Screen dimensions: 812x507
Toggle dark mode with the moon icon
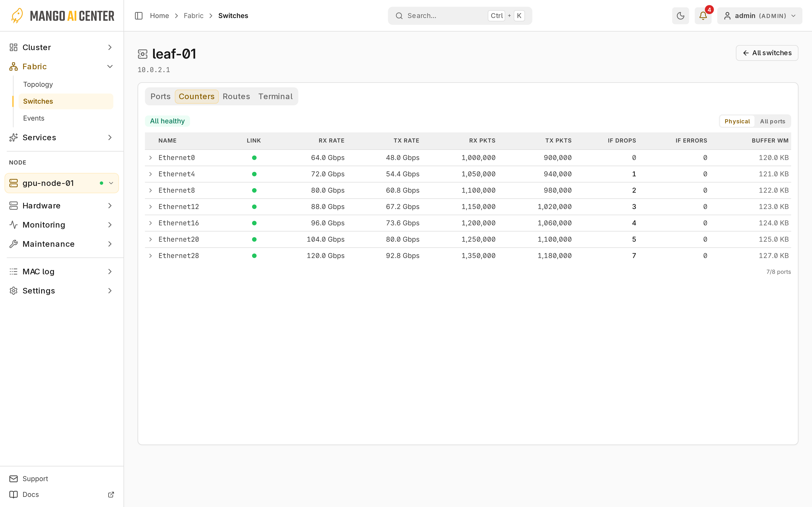680,16
